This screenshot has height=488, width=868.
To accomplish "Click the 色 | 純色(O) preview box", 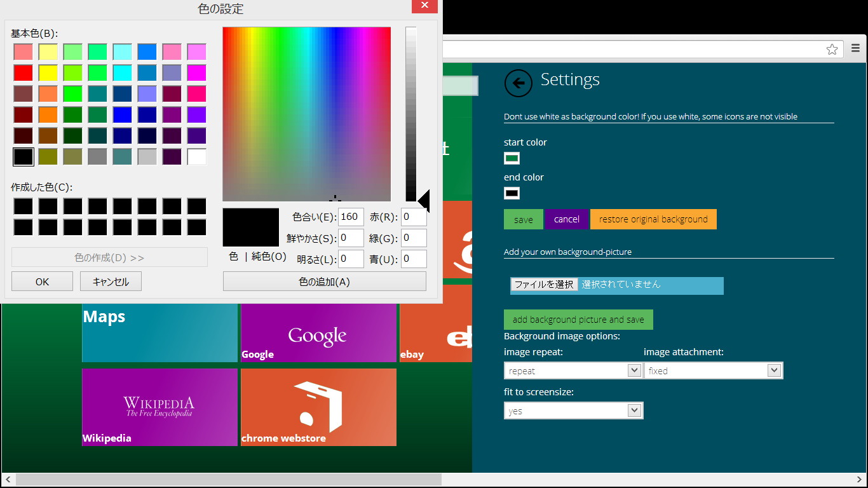I will point(251,227).
